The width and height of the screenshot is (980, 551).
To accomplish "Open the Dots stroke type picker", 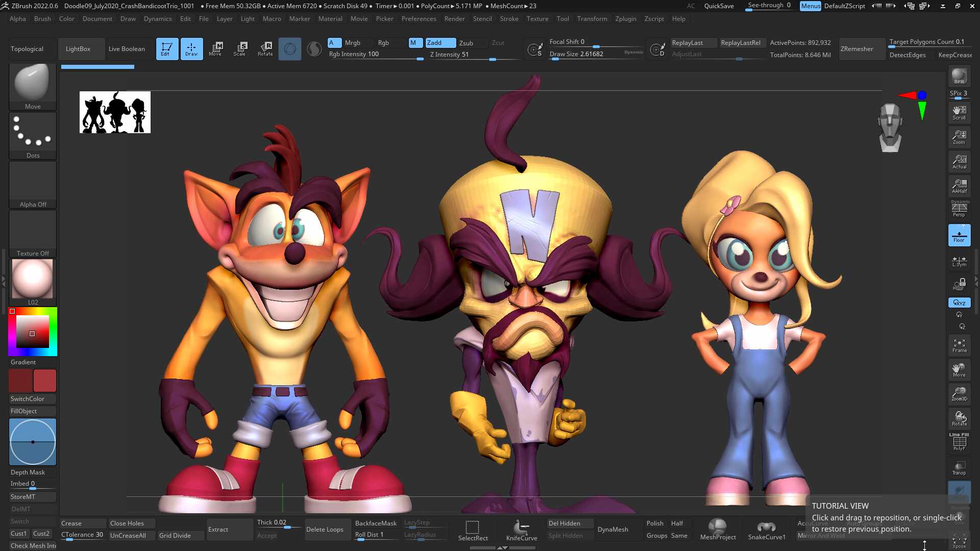I will pyautogui.click(x=33, y=135).
